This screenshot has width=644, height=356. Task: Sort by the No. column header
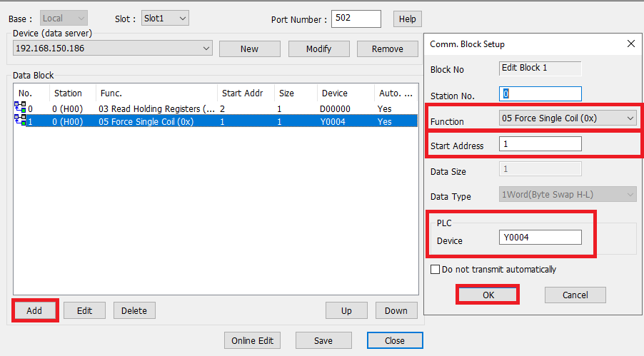click(31, 93)
